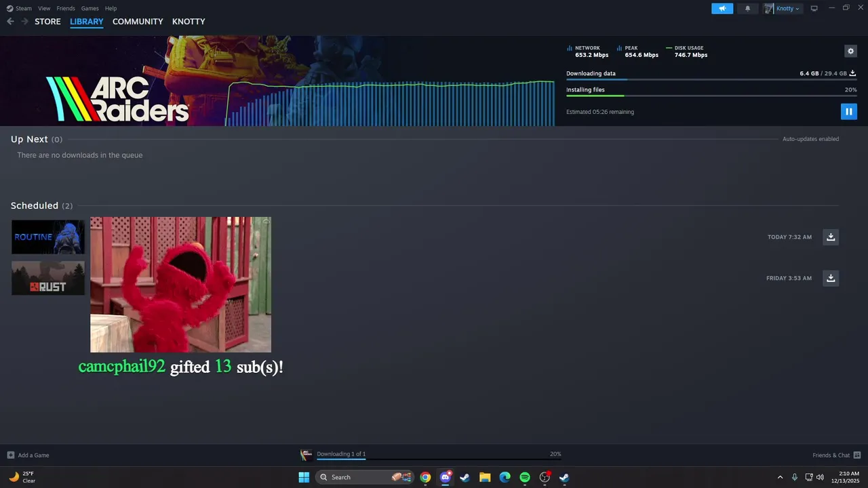Go forward with the right arrow

[24, 22]
